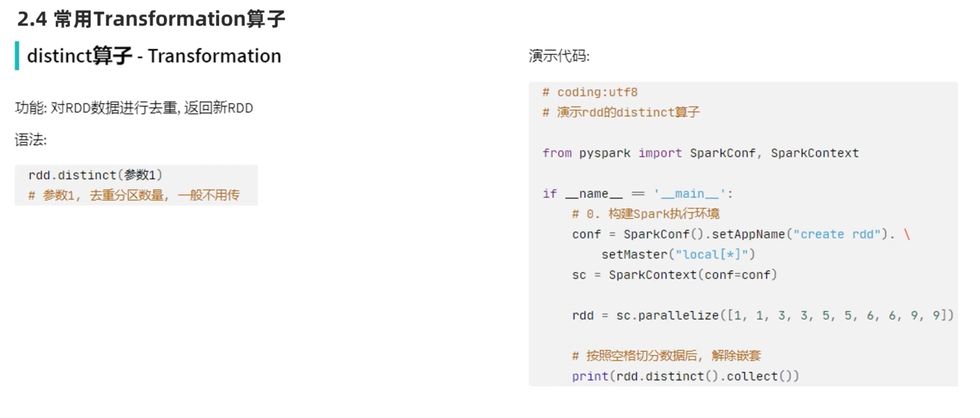Click the distinct算子 - Transformation subtitle
980x418 pixels.
click(154, 56)
